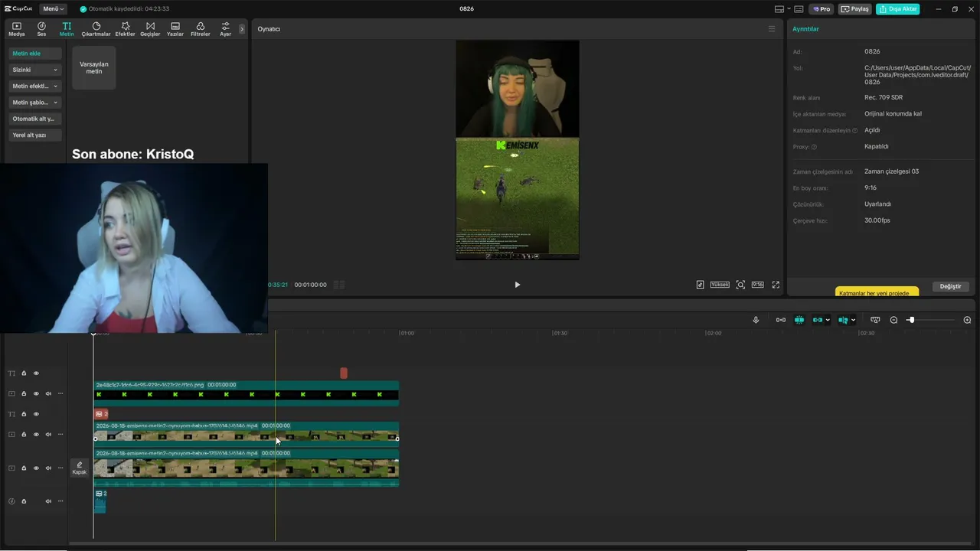980x551 pixels.
Task: Hide the png overlay track
Action: point(36,394)
